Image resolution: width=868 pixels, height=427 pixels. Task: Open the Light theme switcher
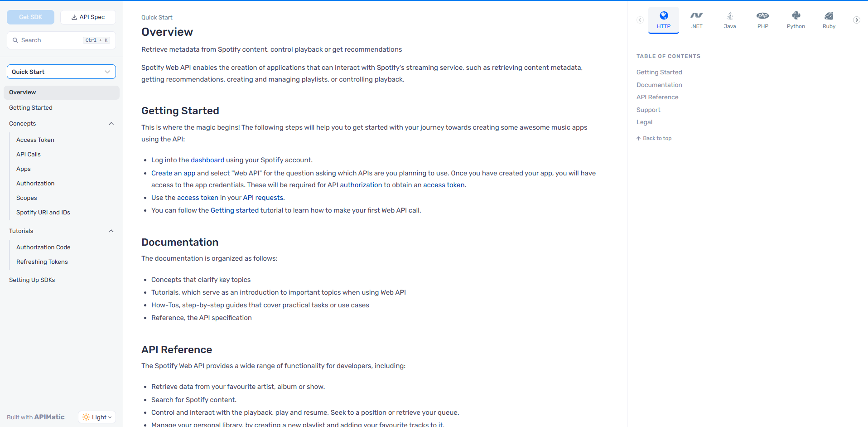tap(97, 417)
